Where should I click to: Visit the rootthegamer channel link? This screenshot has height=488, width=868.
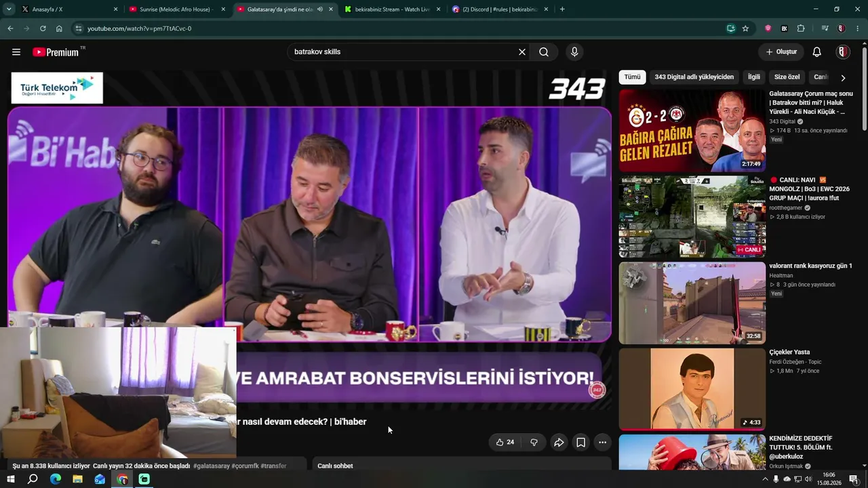pyautogui.click(x=786, y=207)
